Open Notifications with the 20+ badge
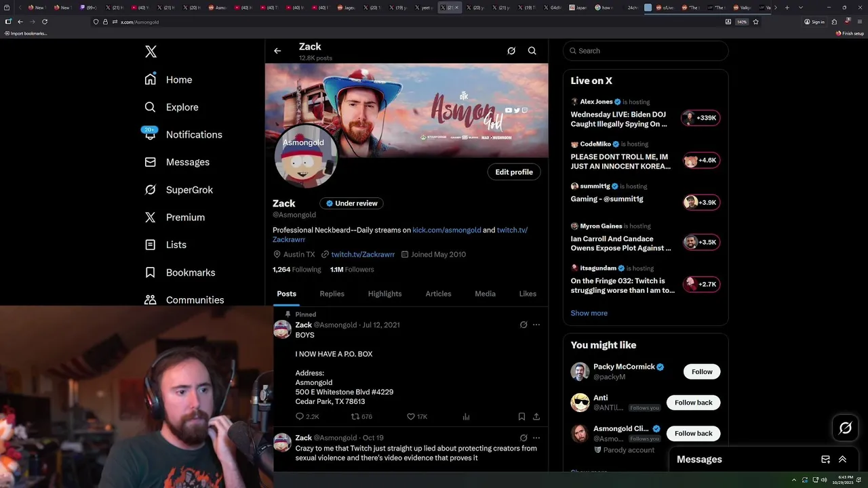This screenshot has height=488, width=868. (183, 134)
